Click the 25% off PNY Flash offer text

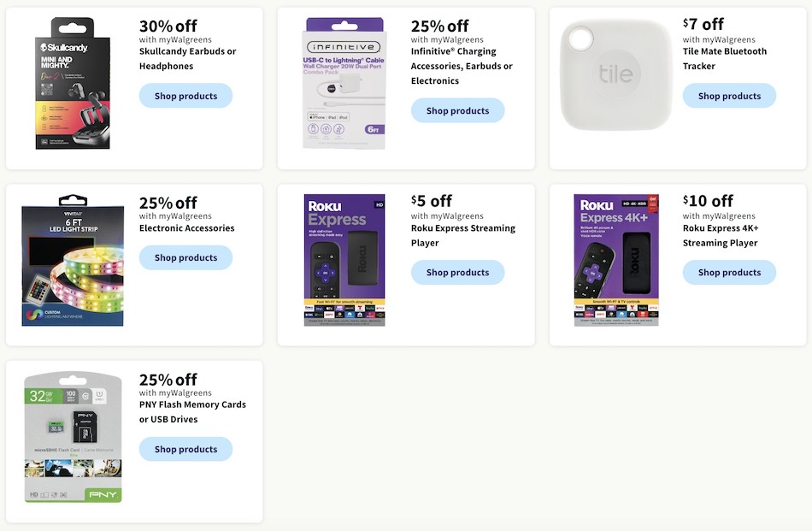[168, 379]
